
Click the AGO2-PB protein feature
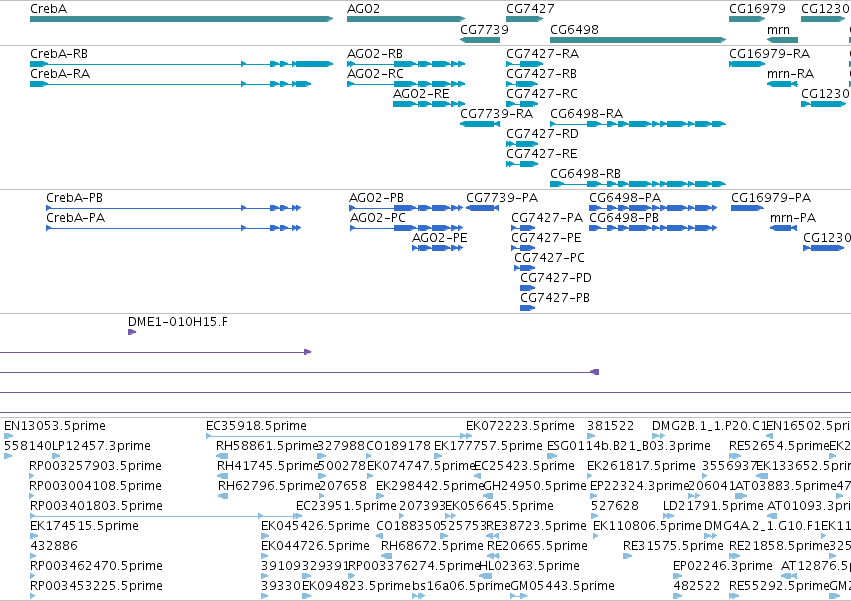point(407,208)
